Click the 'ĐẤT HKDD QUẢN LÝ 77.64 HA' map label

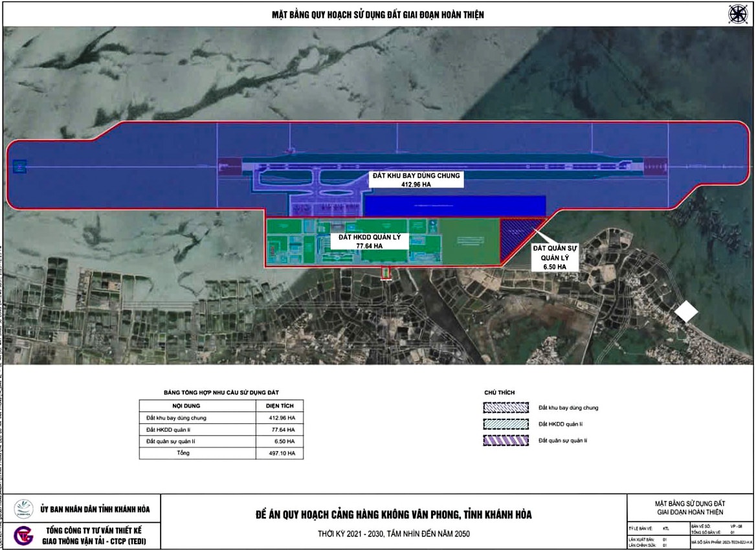point(370,241)
